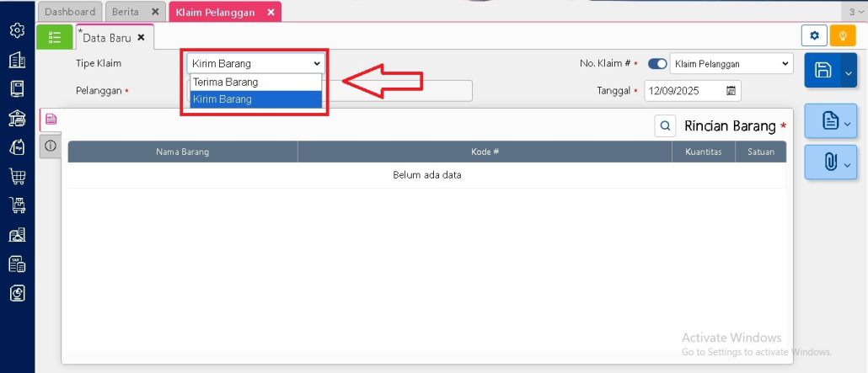Toggle the automatic No. Klaim numbering switch
Image resolution: width=868 pixels, height=373 pixels.
[657, 64]
